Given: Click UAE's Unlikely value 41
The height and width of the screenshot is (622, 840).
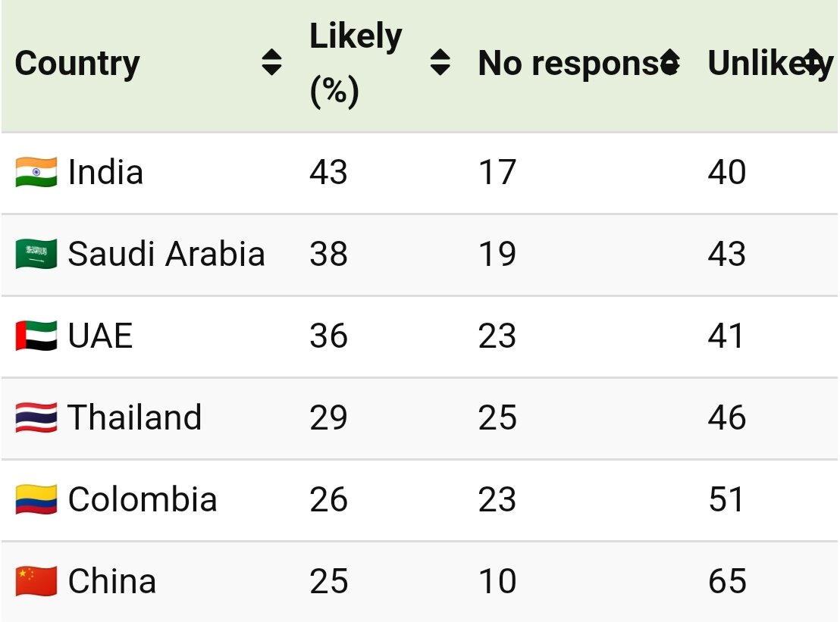Looking at the screenshot, I should coord(726,336).
